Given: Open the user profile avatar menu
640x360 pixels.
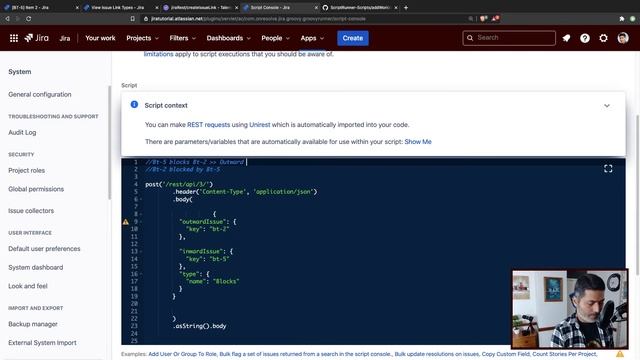Looking at the screenshot, I should tap(623, 38).
